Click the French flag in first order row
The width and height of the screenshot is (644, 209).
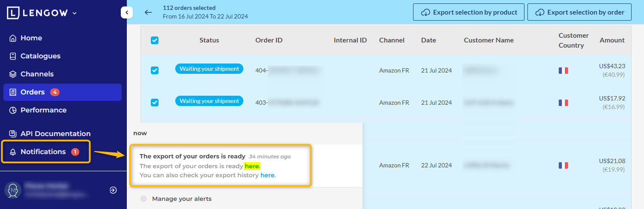click(x=563, y=71)
